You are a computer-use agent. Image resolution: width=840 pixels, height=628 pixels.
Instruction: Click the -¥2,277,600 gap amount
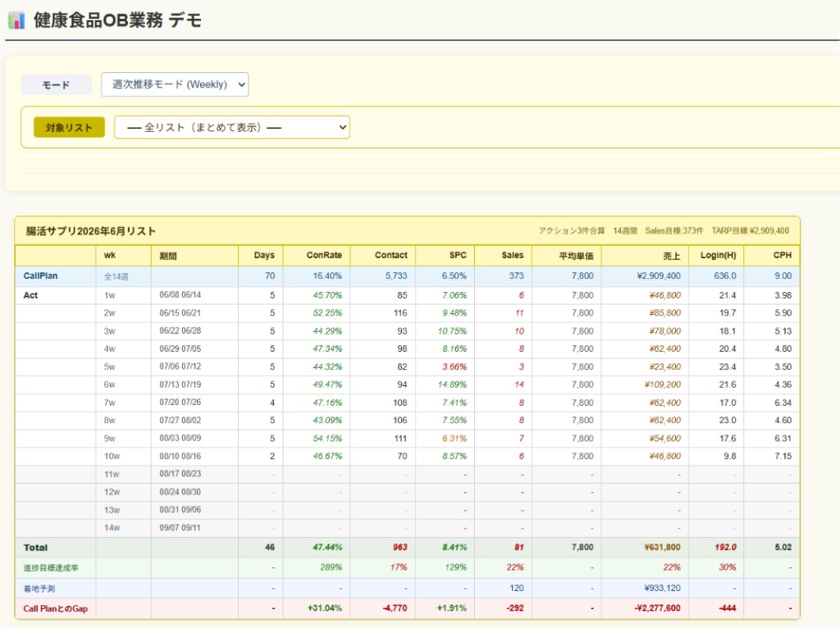657,608
